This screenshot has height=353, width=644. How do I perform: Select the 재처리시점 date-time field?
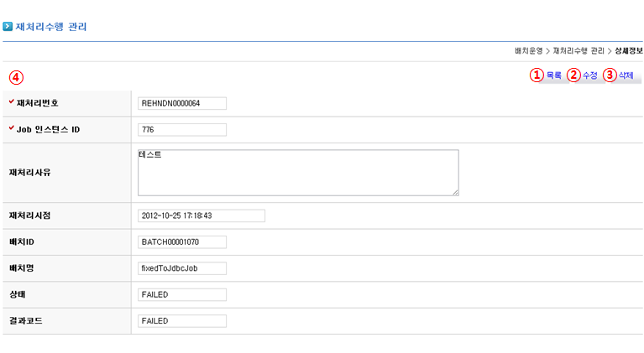pos(202,216)
